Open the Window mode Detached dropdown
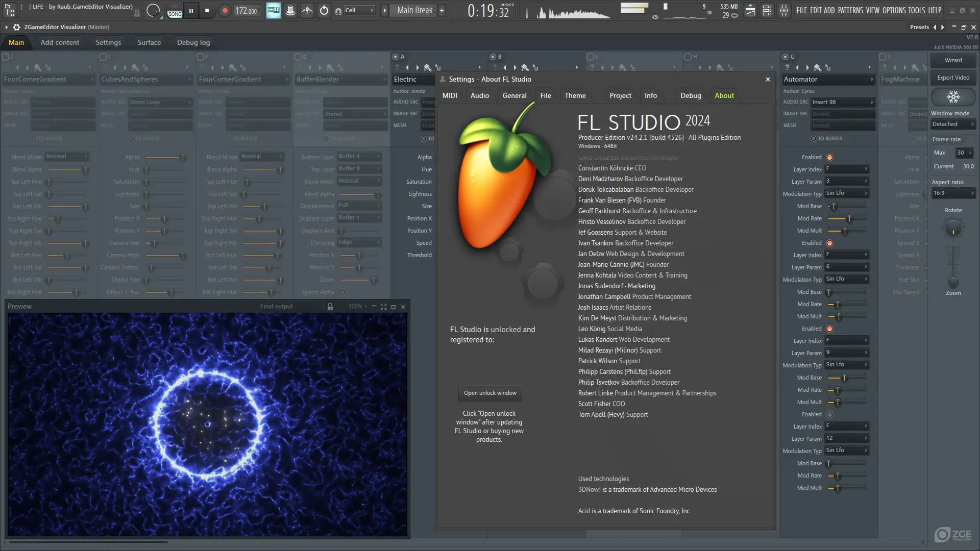This screenshot has width=980, height=551. (x=952, y=124)
